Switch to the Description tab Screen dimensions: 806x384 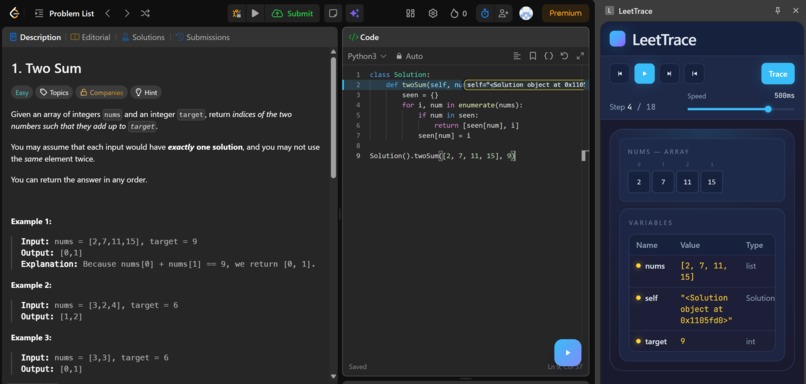(x=35, y=38)
